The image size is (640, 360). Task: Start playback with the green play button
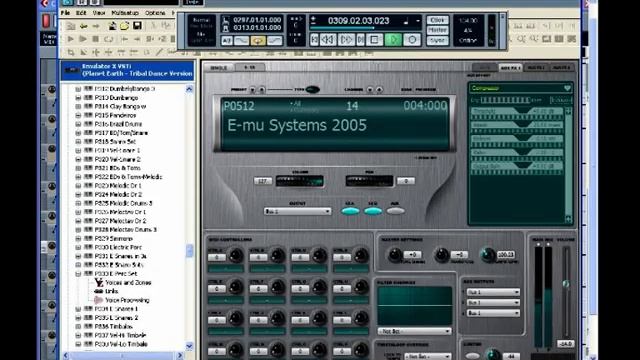coord(393,40)
